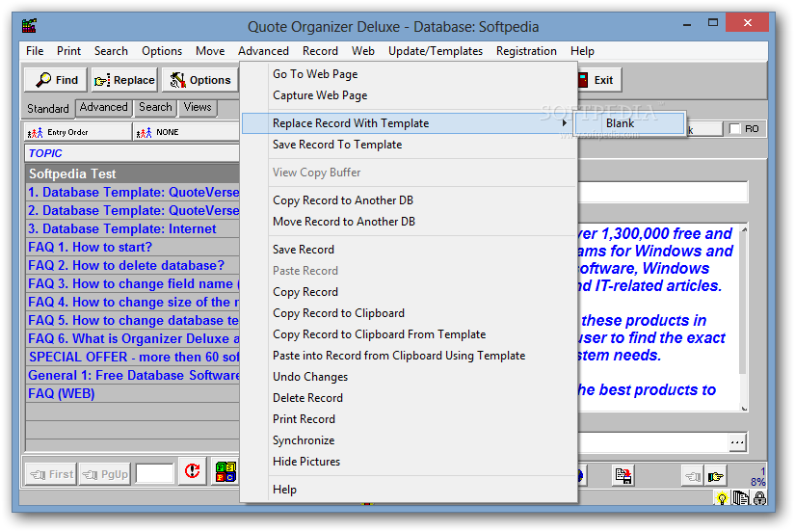This screenshot has height=532, width=795.
Task: Click the grayed left-pointing hand icon
Action: point(692,476)
